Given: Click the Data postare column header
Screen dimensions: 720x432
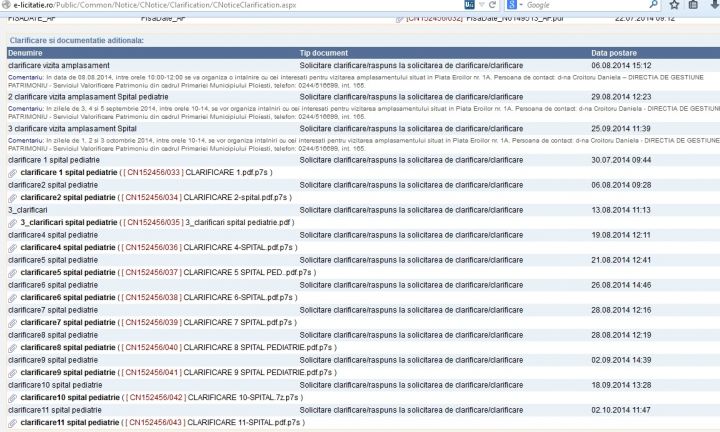Looking at the screenshot, I should pyautogui.click(x=614, y=52).
